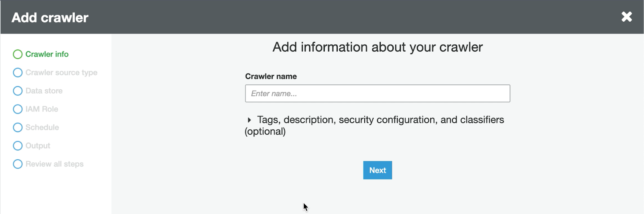This screenshot has height=214, width=644.
Task: Click the Crawler name label
Action: [271, 76]
